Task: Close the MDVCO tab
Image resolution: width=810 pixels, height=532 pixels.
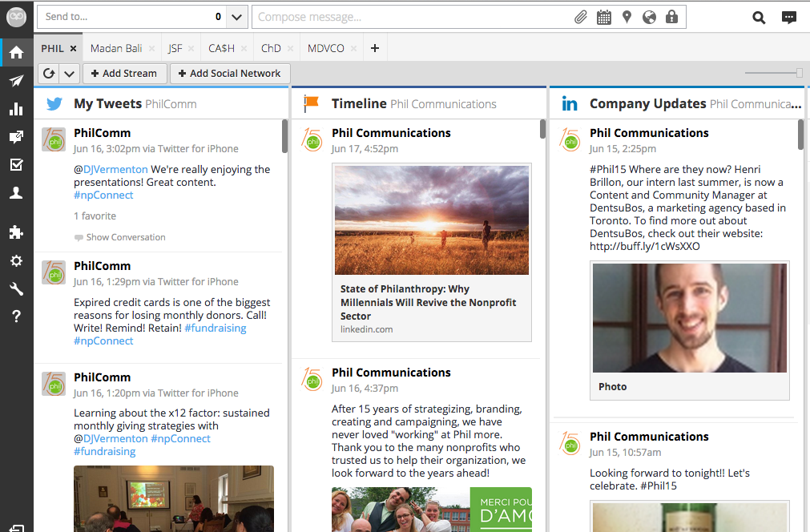Action: pyautogui.click(x=353, y=48)
